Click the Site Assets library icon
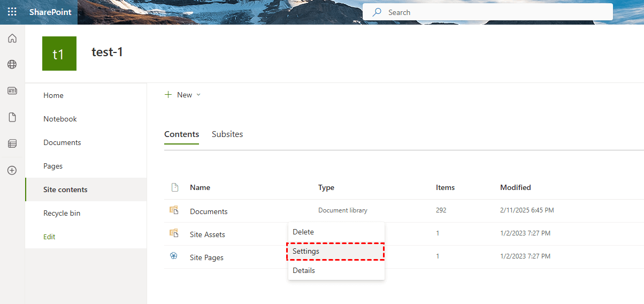The height and width of the screenshot is (304, 644). pos(174,233)
